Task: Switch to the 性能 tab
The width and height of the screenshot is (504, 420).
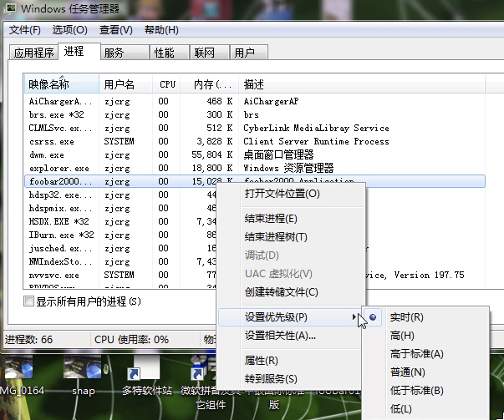Action: (x=170, y=53)
